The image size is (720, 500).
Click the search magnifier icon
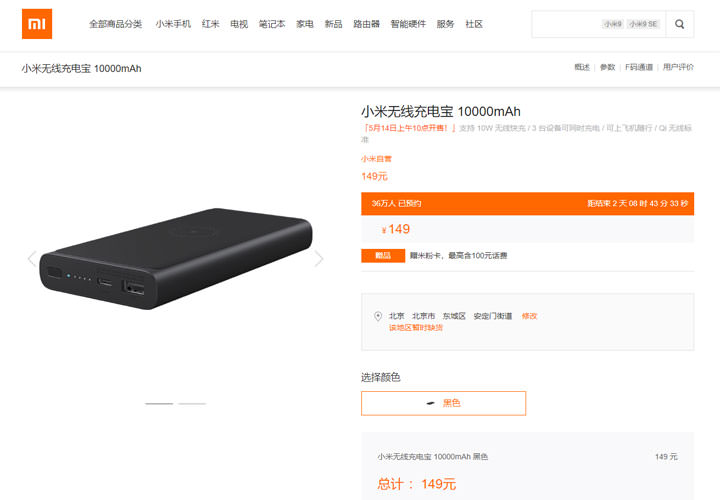point(680,24)
